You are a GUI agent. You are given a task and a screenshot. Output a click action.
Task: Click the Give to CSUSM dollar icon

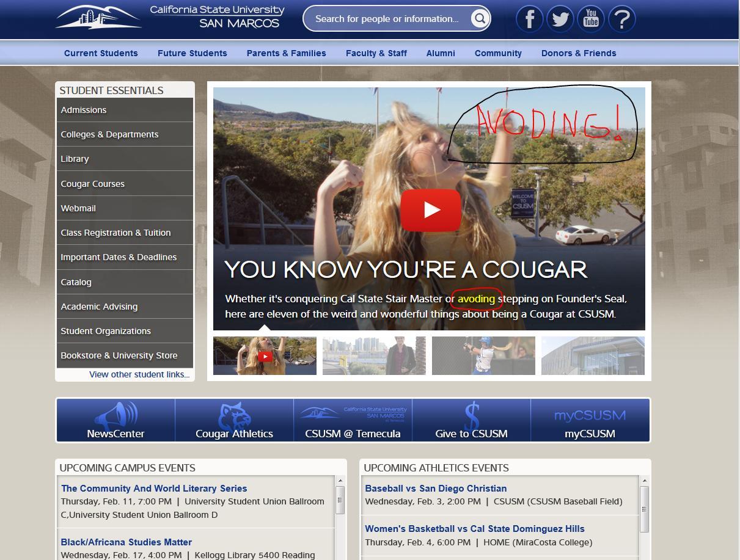tap(471, 415)
